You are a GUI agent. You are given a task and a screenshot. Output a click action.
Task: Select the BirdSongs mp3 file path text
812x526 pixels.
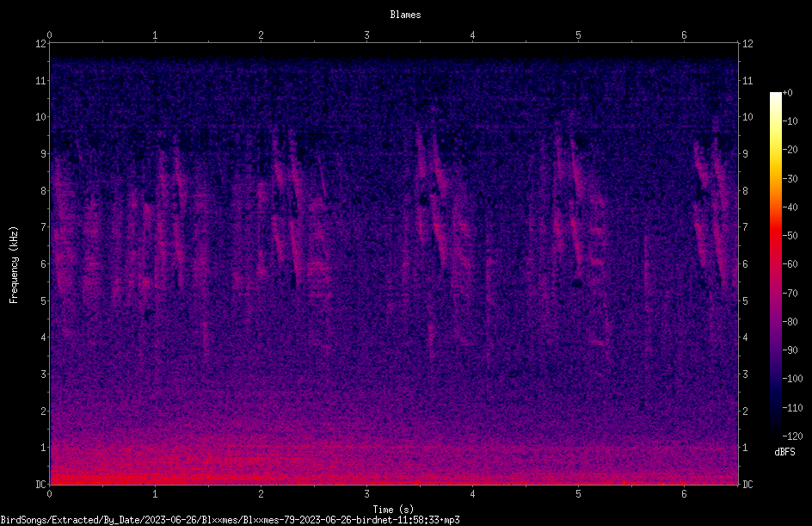click(x=230, y=520)
